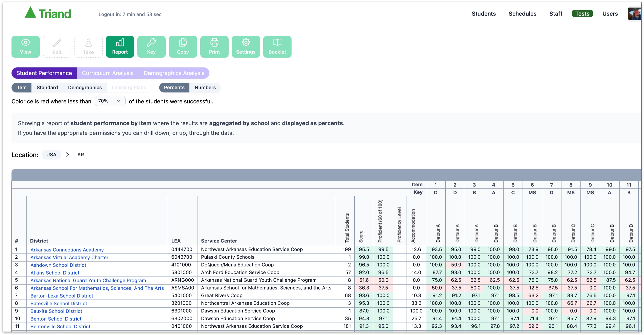Switch to Demographics view toggle
The width and height of the screenshot is (644, 335).
tap(85, 88)
